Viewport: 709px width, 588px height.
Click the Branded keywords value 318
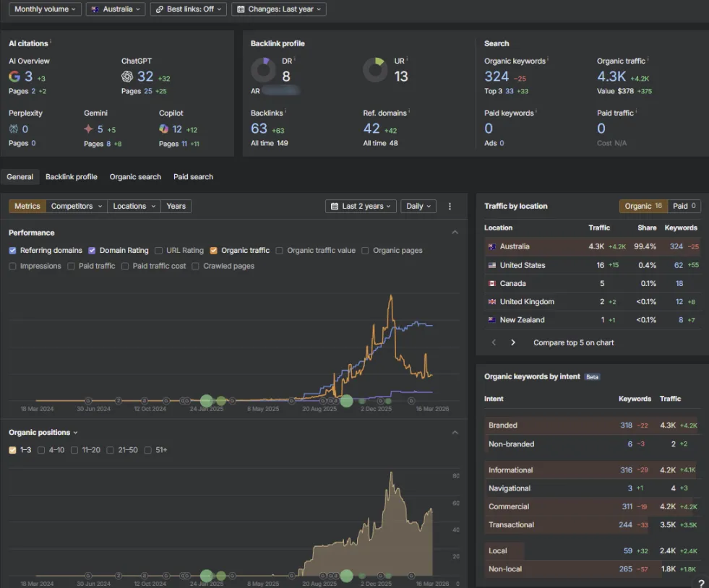point(627,425)
